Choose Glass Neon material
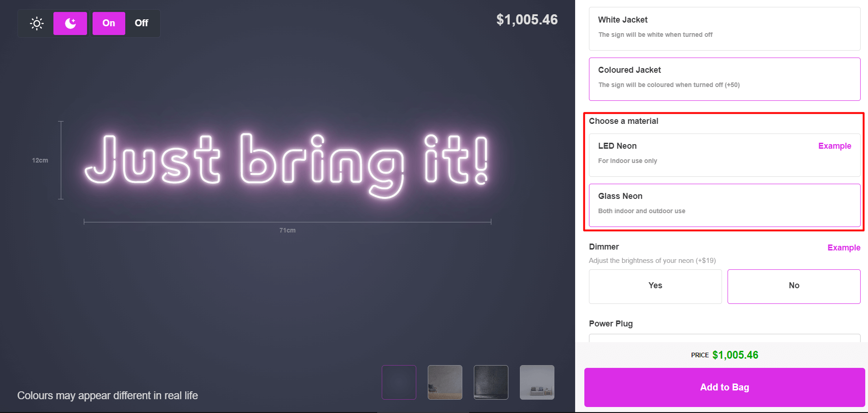Screen dimensions: 868x413 (724, 205)
